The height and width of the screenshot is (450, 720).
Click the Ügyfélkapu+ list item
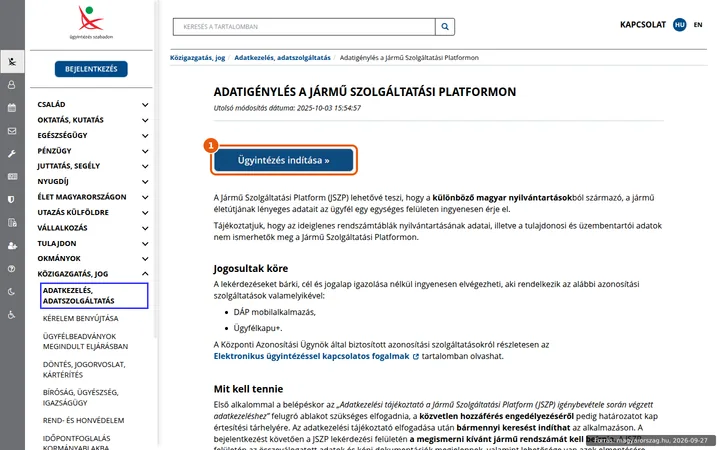[x=258, y=328]
